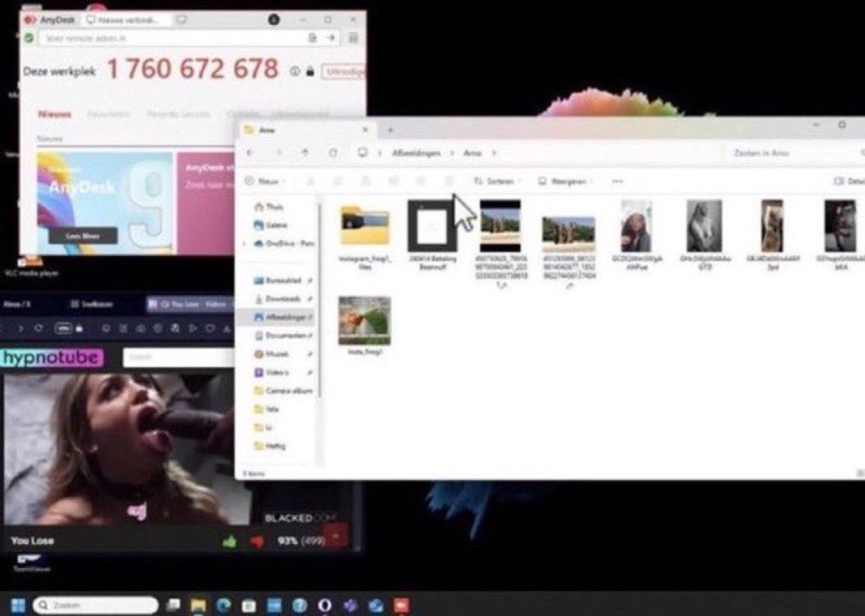Screen dimensions: 865x616
Task: Click the thumbs up icon in the browser
Action: click(230, 542)
